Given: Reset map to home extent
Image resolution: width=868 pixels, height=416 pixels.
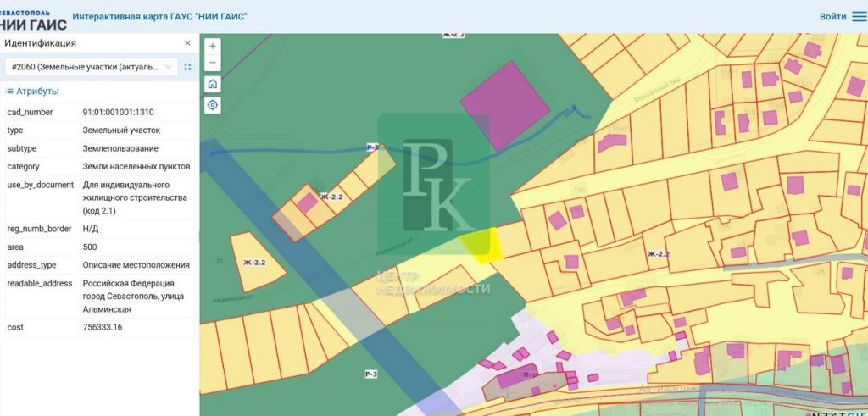Looking at the screenshot, I should 212,84.
